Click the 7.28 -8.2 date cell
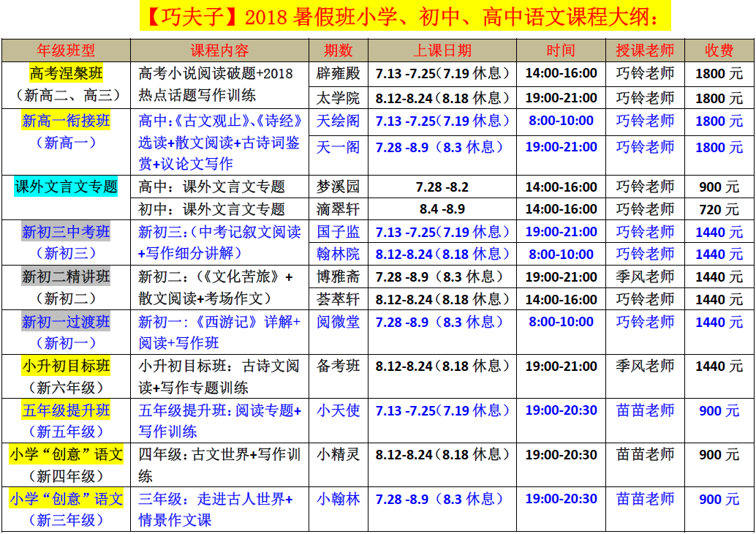Screen dimensions: 756x534 click(442, 187)
